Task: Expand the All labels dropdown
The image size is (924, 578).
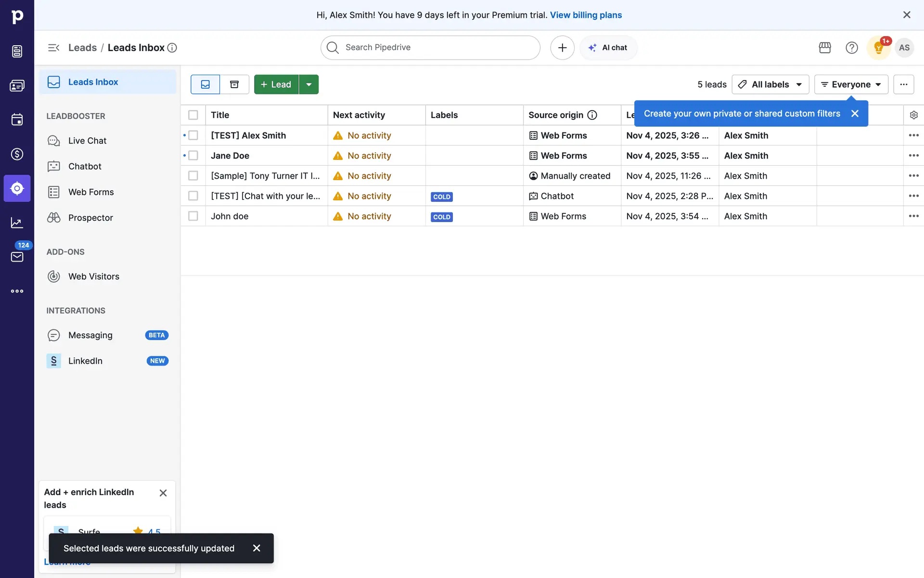Action: [770, 84]
